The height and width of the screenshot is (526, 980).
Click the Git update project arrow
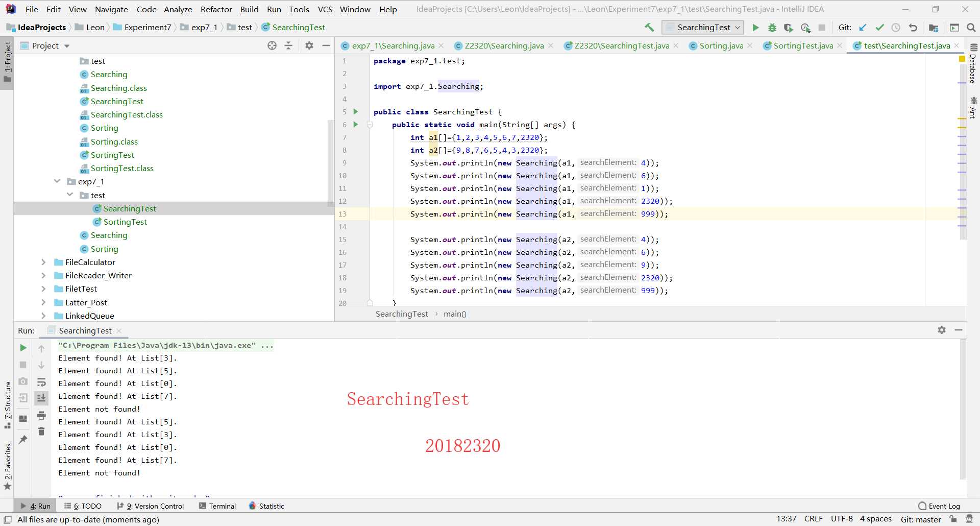pos(863,28)
